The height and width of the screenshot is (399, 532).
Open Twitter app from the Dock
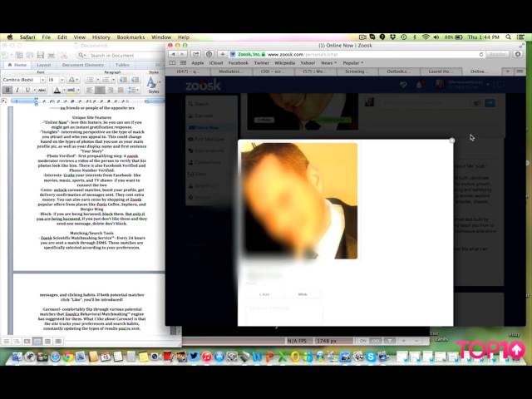[194, 357]
